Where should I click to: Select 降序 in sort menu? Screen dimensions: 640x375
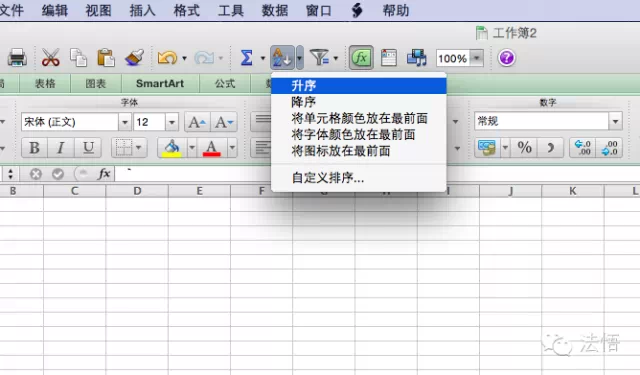359,102
